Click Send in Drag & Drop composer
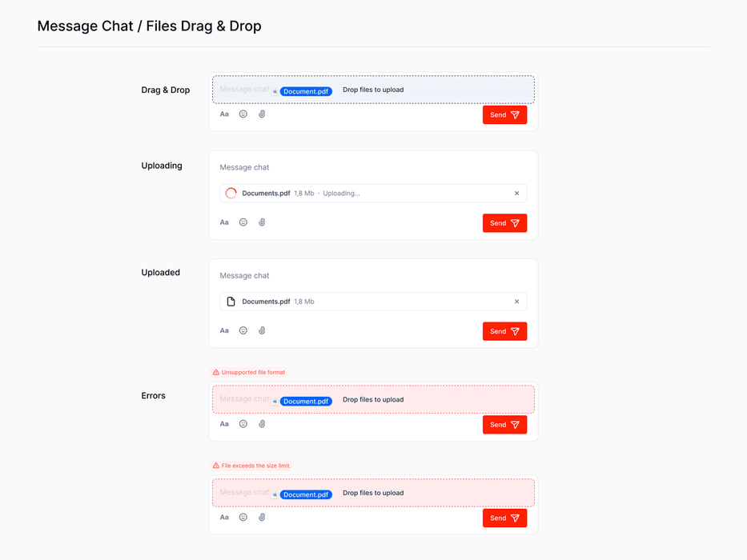 pos(504,114)
